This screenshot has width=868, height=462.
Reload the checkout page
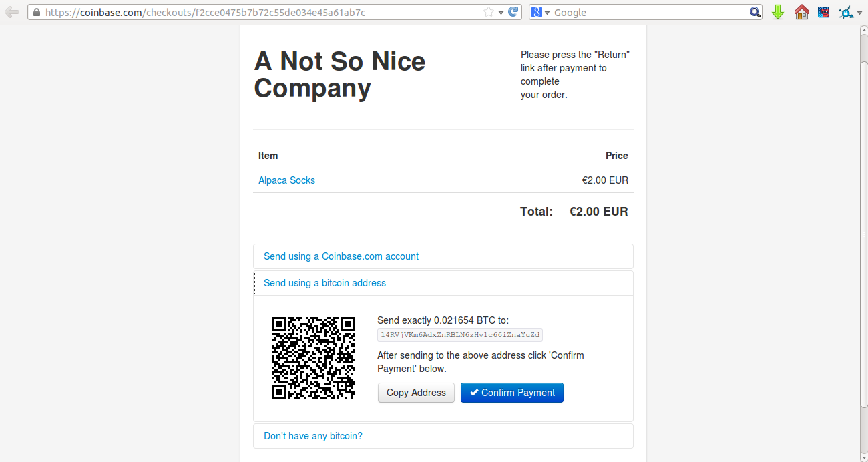(511, 11)
